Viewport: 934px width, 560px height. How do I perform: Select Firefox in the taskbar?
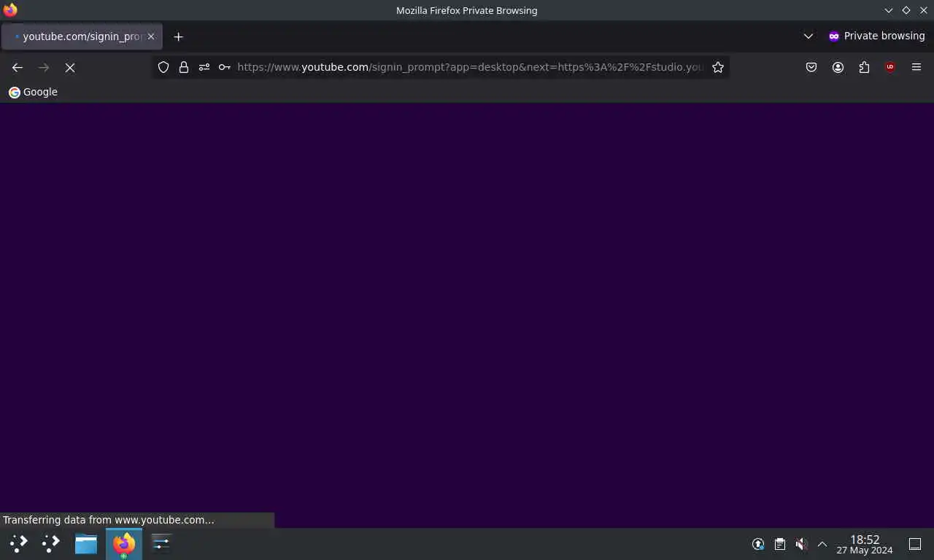coord(124,543)
